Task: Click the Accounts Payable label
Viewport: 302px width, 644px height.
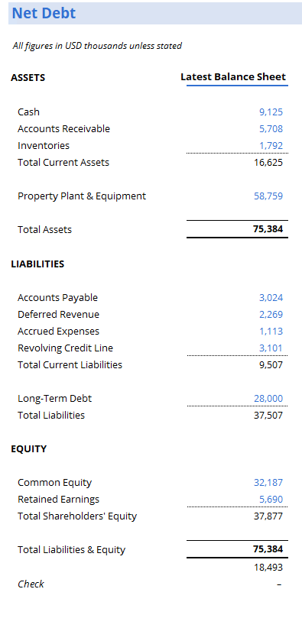Action: coord(57,298)
